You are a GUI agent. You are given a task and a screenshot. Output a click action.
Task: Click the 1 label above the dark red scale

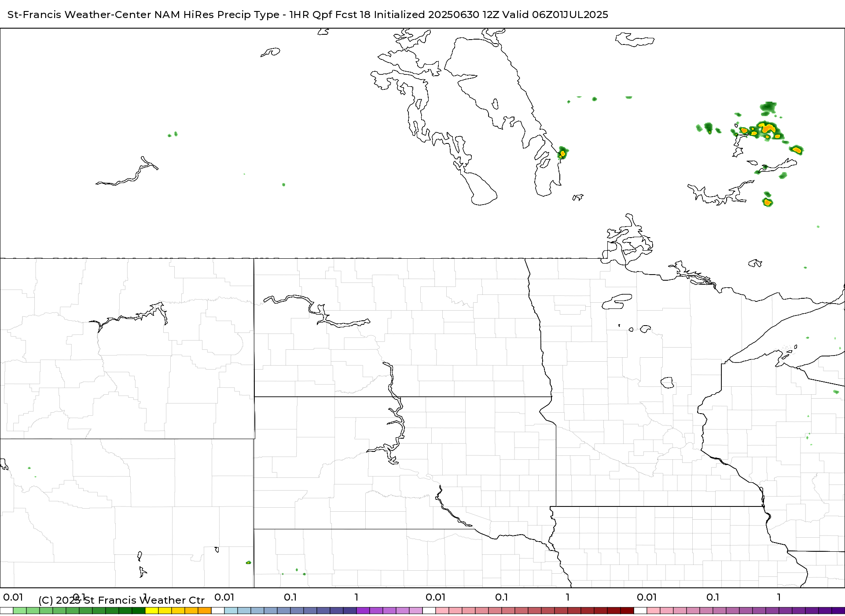point(568,597)
